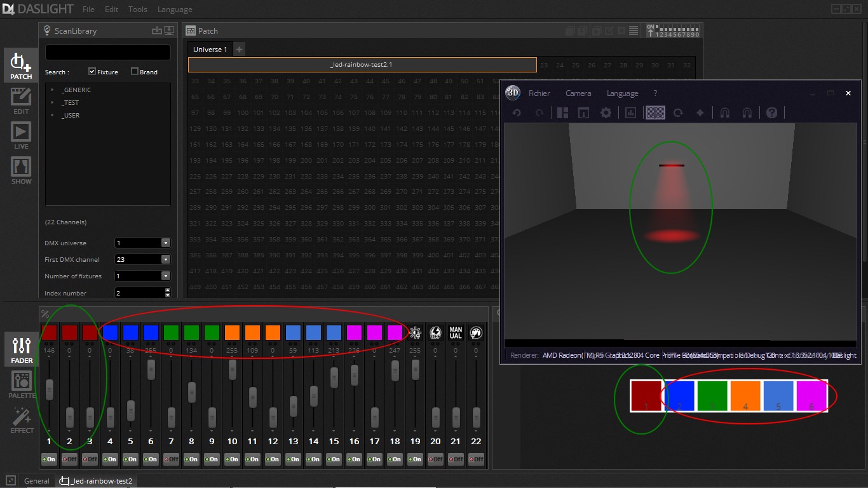
Task: Click the ScanLibrary search field
Action: click(x=108, y=53)
